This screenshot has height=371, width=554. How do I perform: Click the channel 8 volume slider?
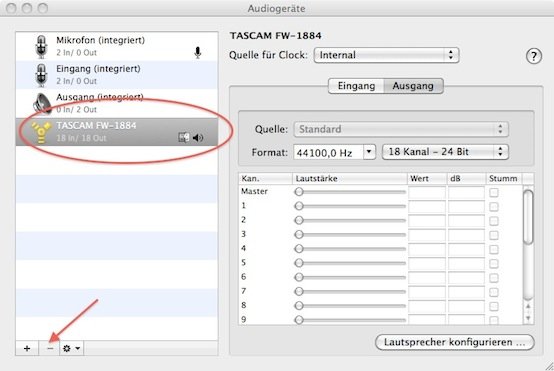pos(350,306)
